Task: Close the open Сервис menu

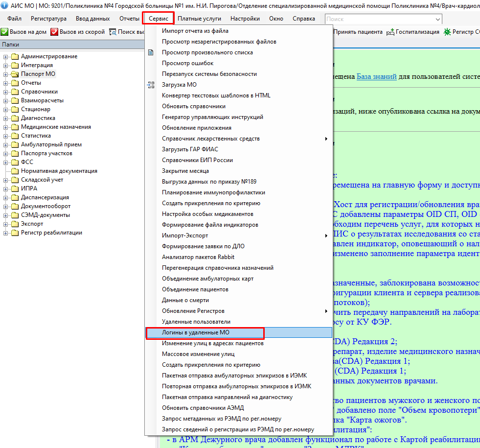Action: click(x=158, y=19)
